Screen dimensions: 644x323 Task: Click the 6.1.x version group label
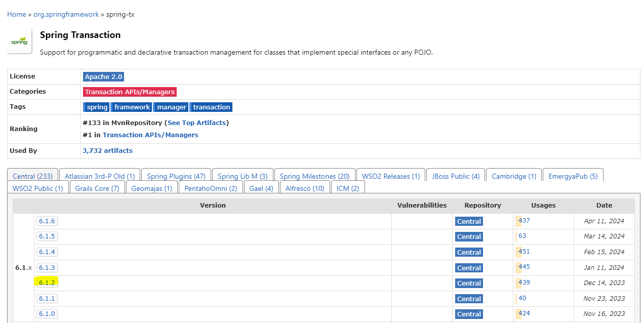pos(23,267)
